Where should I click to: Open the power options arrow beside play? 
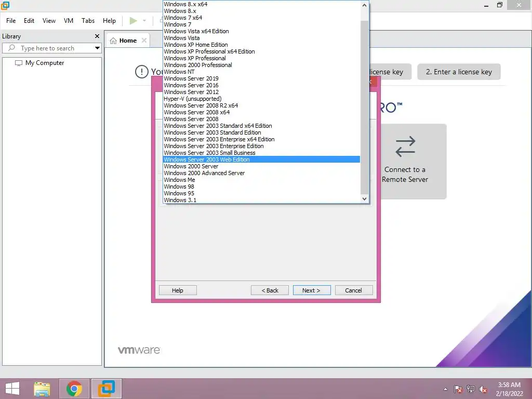[x=144, y=21]
